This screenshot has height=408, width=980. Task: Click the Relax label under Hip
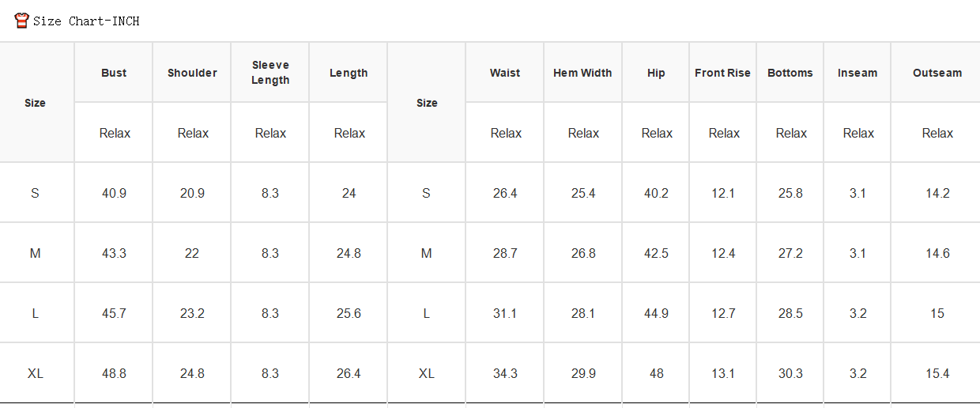657,133
